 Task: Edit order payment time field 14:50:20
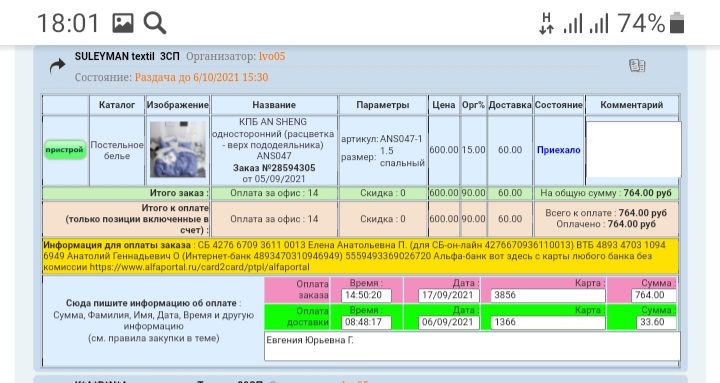point(366,295)
